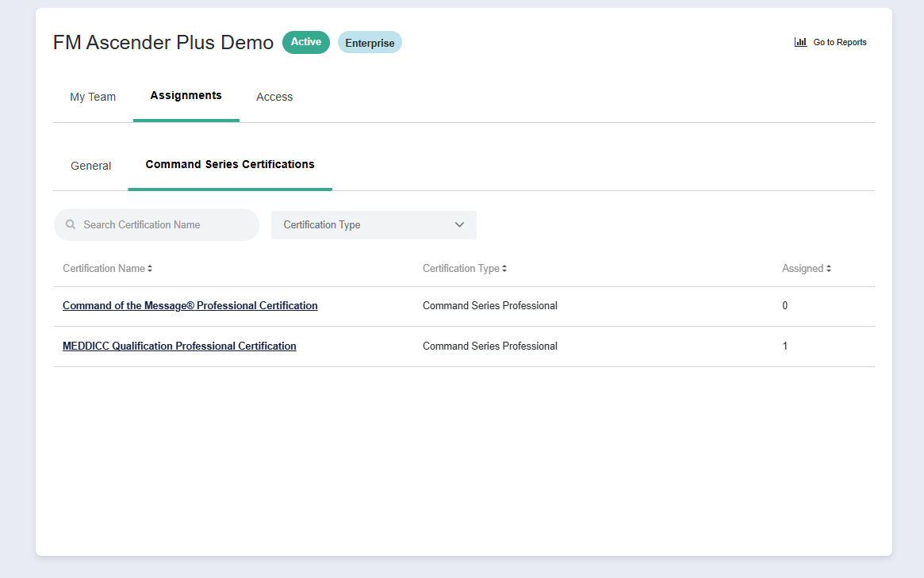The height and width of the screenshot is (578, 924).
Task: Click the sort arrows beside the Certification Type header
Action: coord(504,269)
